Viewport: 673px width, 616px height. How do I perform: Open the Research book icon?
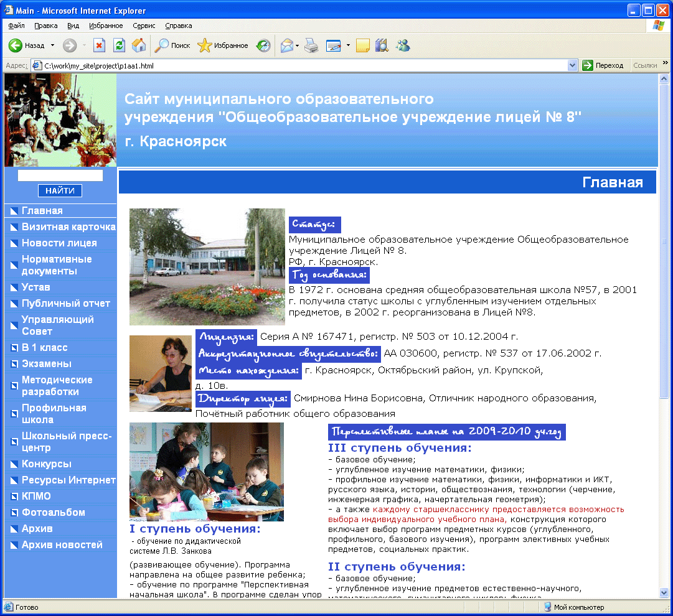click(382, 45)
